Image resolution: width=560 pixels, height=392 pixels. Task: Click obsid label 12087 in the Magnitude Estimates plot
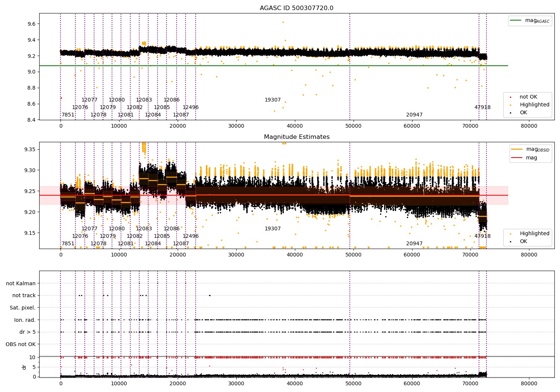click(181, 244)
